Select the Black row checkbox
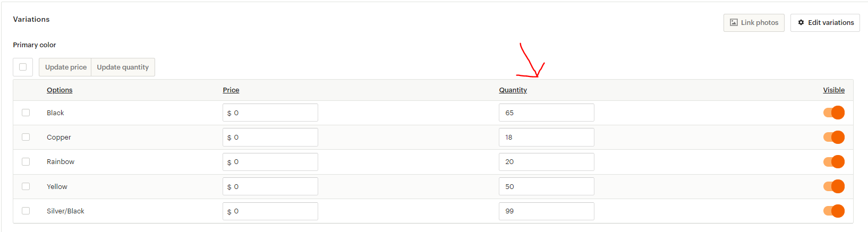This screenshot has height=232, width=868. click(25, 113)
